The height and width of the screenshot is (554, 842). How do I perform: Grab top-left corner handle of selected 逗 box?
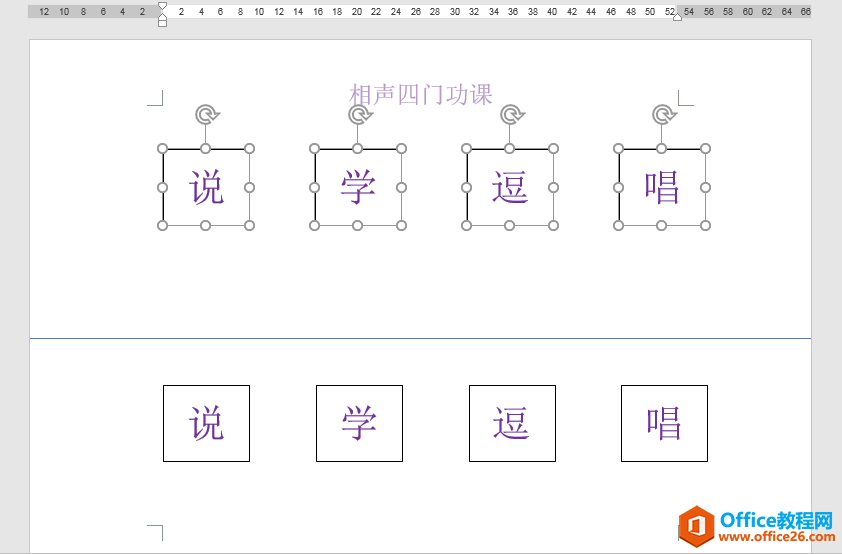tap(467, 149)
